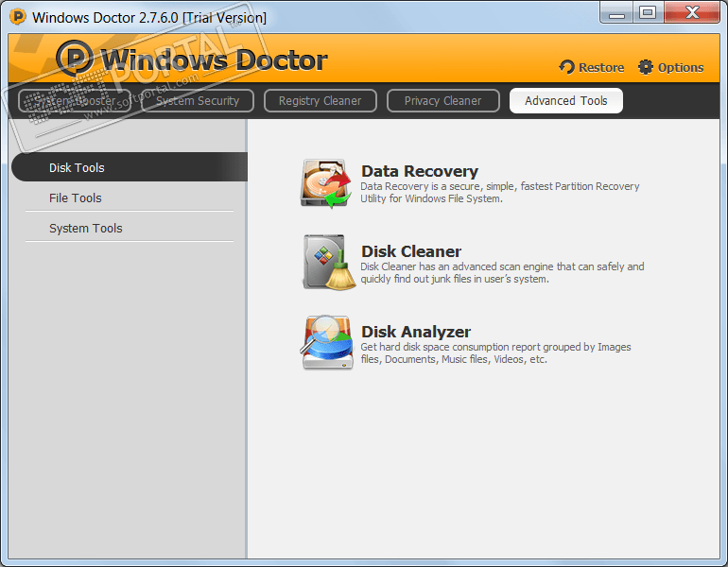Open the Disk Cleaner broom icon

(x=329, y=263)
